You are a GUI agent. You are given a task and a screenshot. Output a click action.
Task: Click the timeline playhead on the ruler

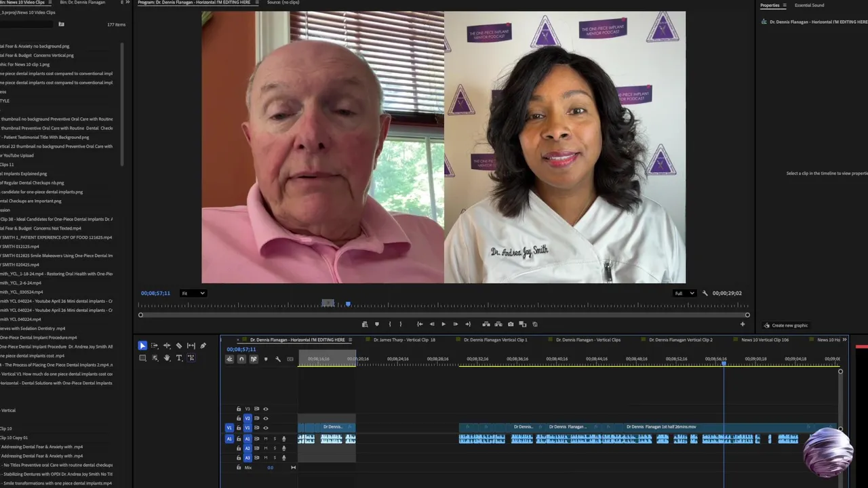pyautogui.click(x=724, y=364)
